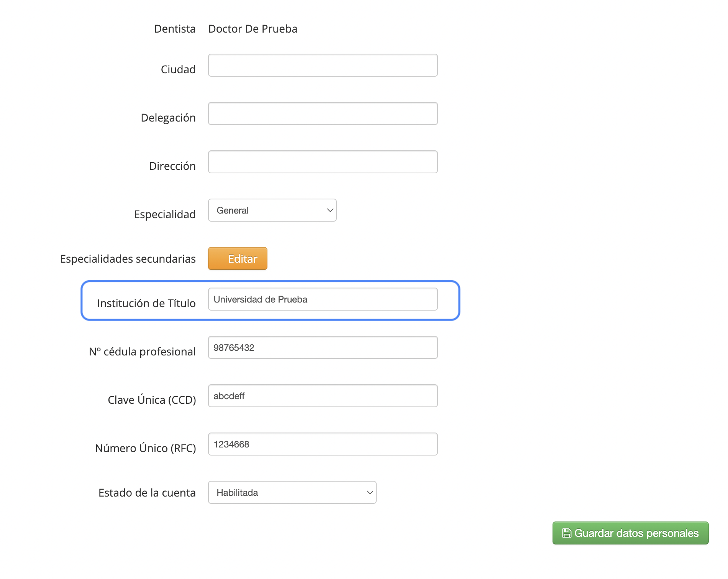The image size is (728, 579).
Task: Expand the Especialidad dropdown showing General
Action: (272, 210)
